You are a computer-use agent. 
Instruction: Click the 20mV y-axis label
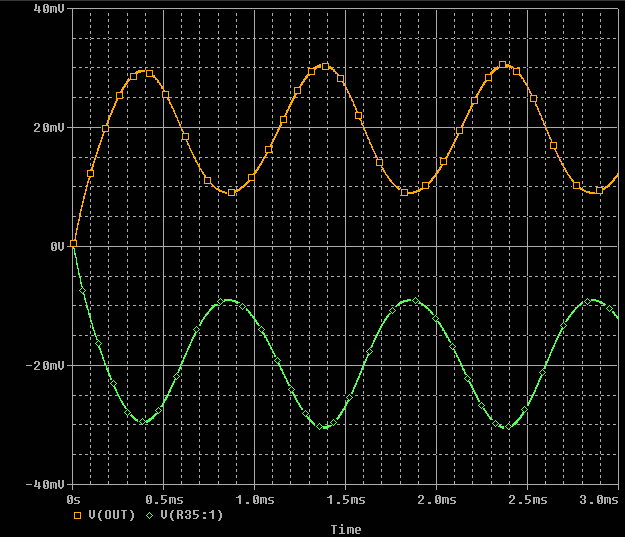(49, 128)
